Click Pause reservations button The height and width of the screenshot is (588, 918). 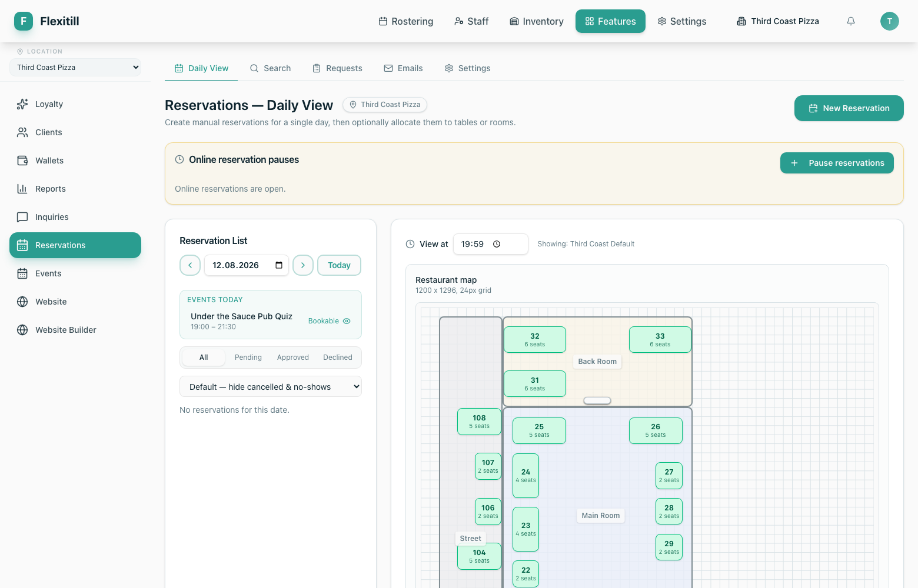point(837,163)
